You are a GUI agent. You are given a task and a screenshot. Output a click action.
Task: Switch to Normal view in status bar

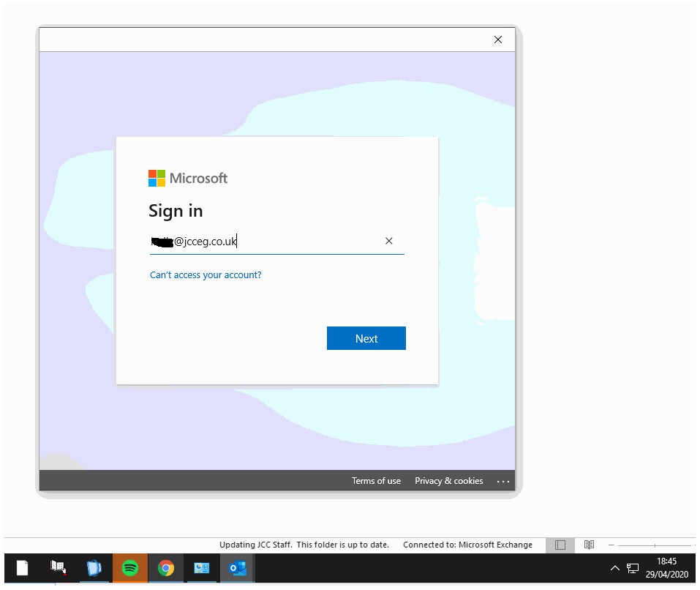pos(560,545)
